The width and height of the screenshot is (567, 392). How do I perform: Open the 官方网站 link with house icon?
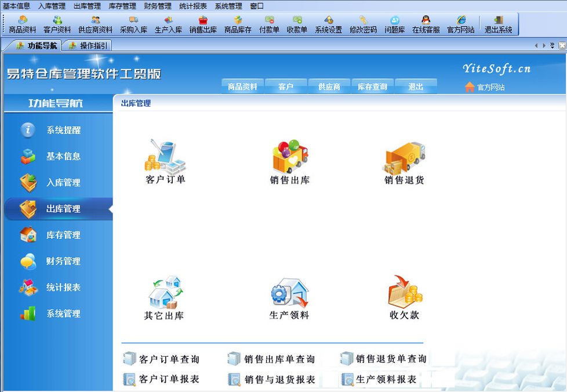[x=485, y=87]
